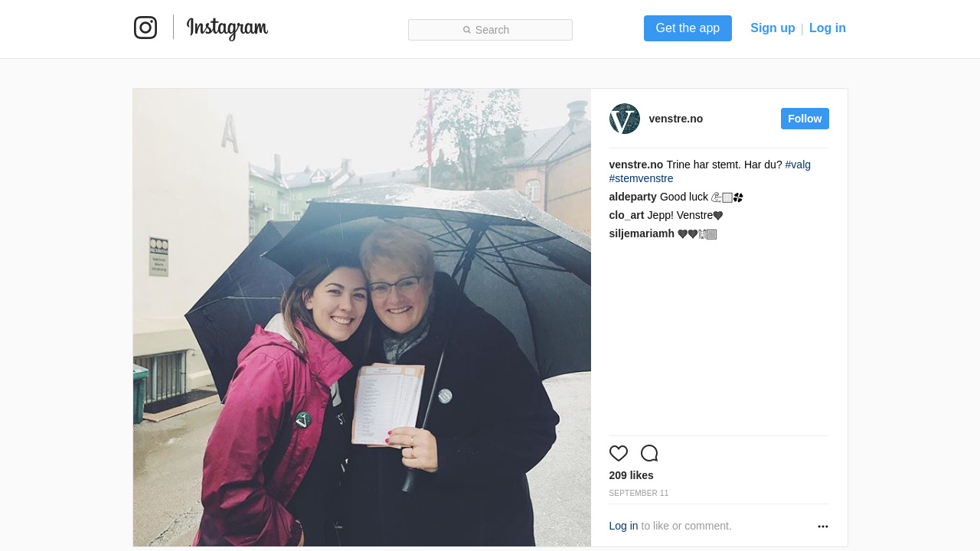Click the magnifier icon in search box

click(x=467, y=30)
